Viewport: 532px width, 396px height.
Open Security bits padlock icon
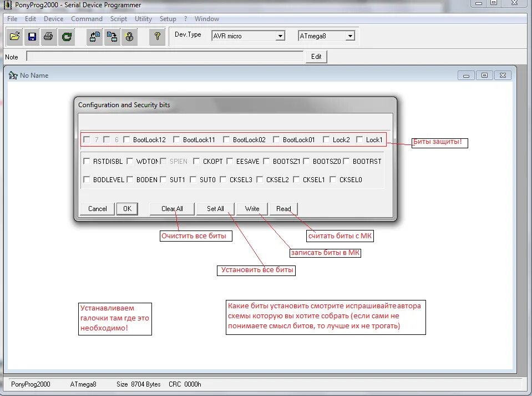point(129,36)
